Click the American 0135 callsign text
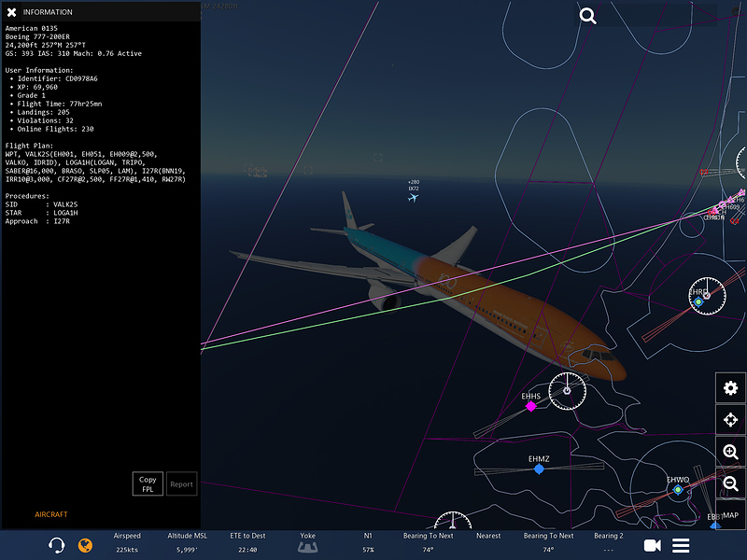The height and width of the screenshot is (560, 747). [32, 28]
